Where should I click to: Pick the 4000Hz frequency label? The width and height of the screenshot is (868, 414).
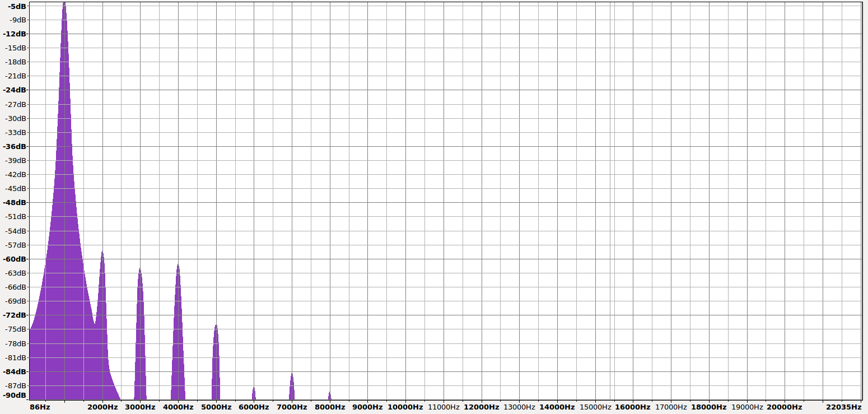coord(178,407)
